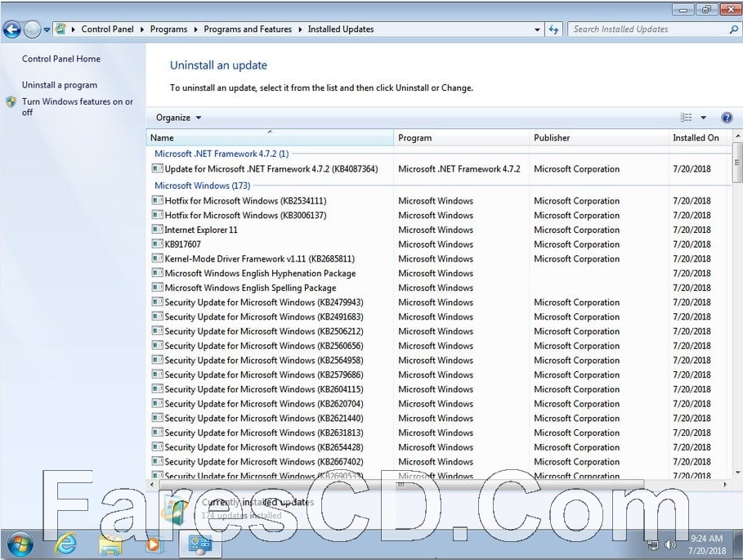Click the Control Panel taskbar button
This screenshot has height=560, width=743.
pyautogui.click(x=200, y=544)
